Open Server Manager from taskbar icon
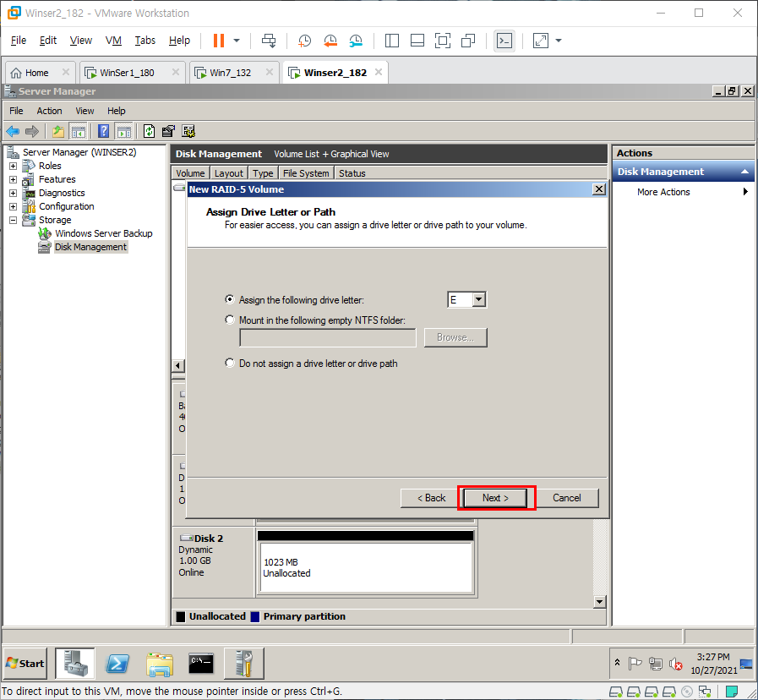This screenshot has height=700, width=758. pos(75,664)
